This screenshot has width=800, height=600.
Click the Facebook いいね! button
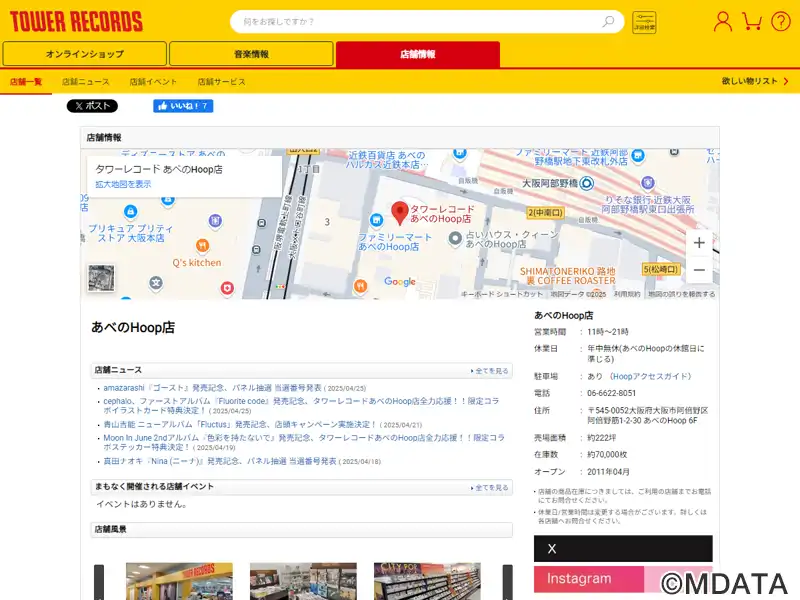pos(183,106)
